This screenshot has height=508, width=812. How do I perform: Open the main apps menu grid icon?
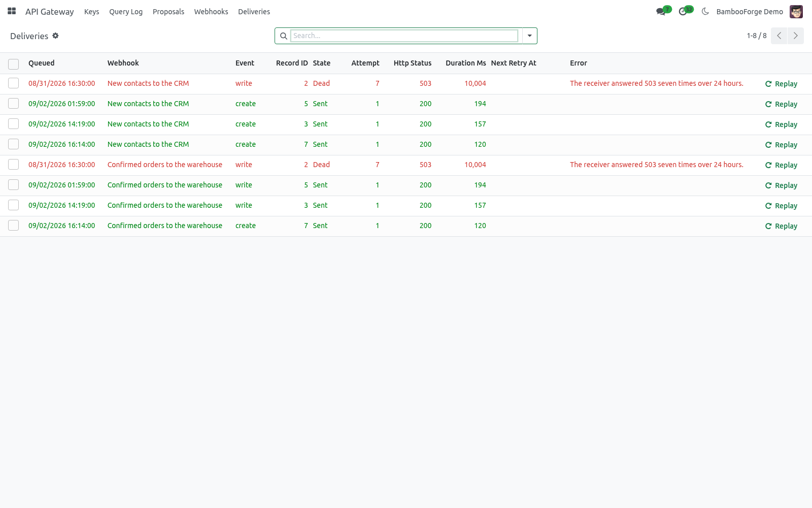pyautogui.click(x=12, y=11)
